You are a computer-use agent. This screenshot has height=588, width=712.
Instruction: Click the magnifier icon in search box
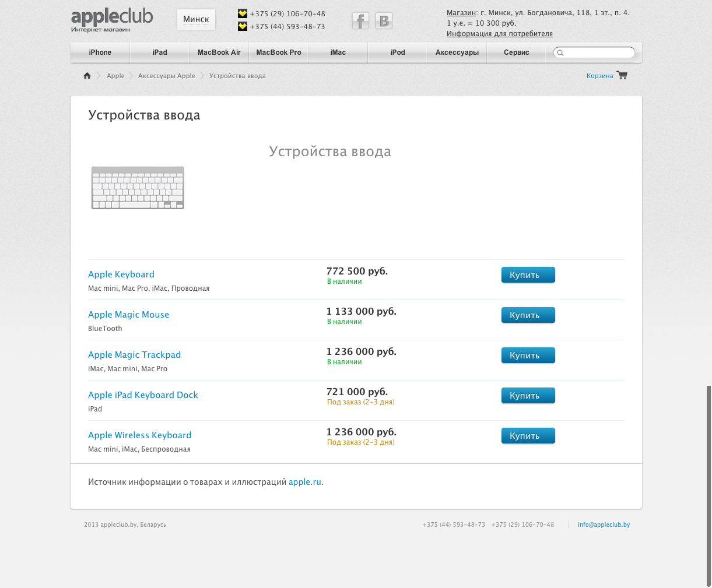pos(560,53)
